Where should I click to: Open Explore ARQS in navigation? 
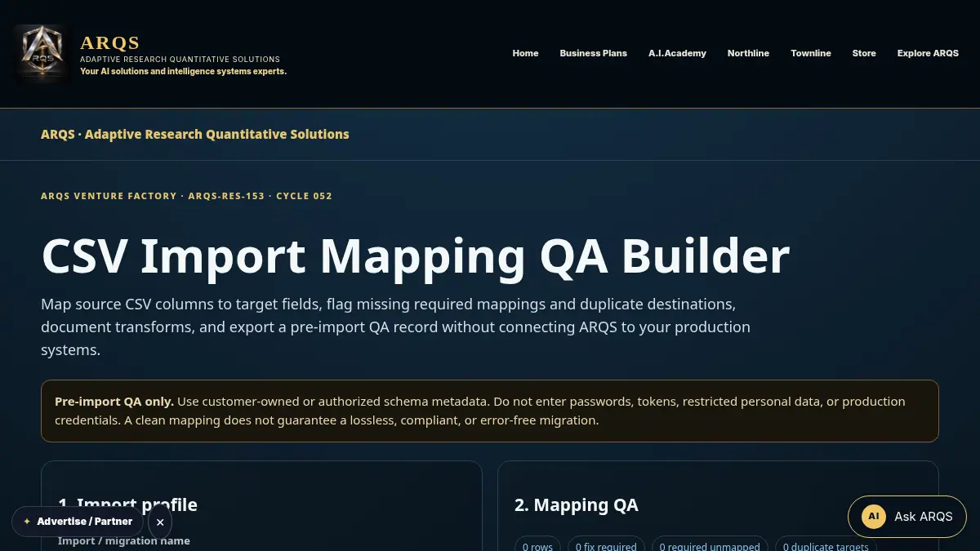pyautogui.click(x=928, y=53)
